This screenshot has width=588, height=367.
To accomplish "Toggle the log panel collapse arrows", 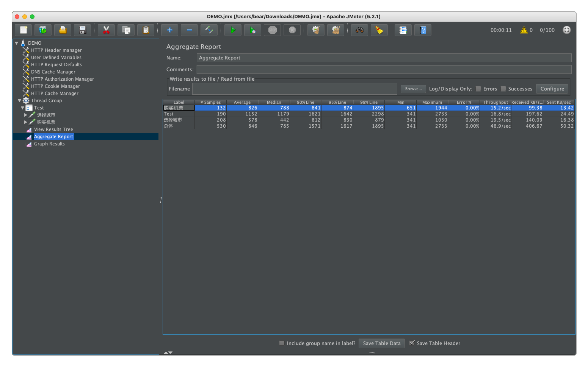I will pos(168,353).
